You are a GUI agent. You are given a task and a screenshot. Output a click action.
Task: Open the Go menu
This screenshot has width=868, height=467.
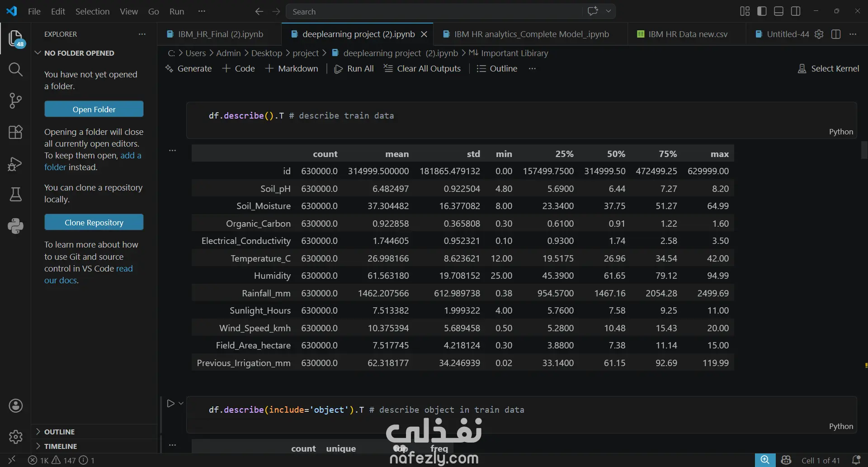(154, 11)
